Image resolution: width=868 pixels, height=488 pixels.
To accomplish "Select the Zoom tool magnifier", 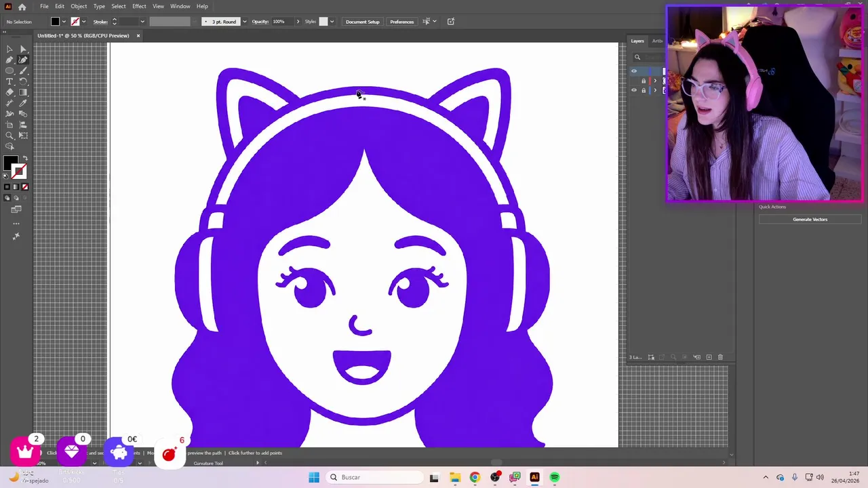I will click(9, 136).
